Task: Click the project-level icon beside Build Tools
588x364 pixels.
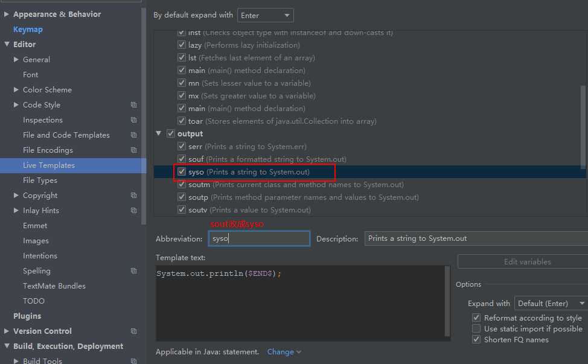Action: pos(133,360)
